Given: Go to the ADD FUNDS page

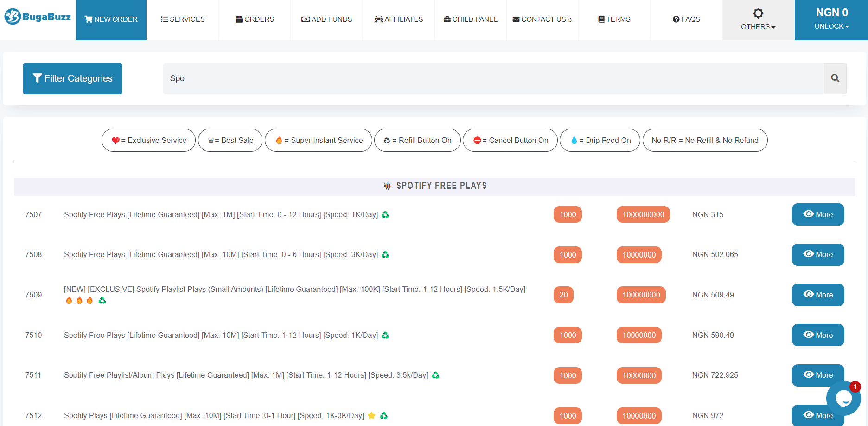Looking at the screenshot, I should coord(326,19).
